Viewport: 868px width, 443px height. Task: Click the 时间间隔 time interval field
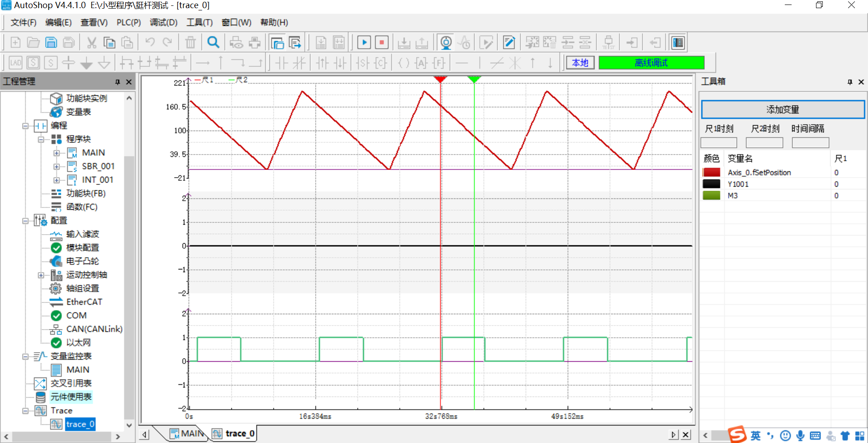(811, 143)
